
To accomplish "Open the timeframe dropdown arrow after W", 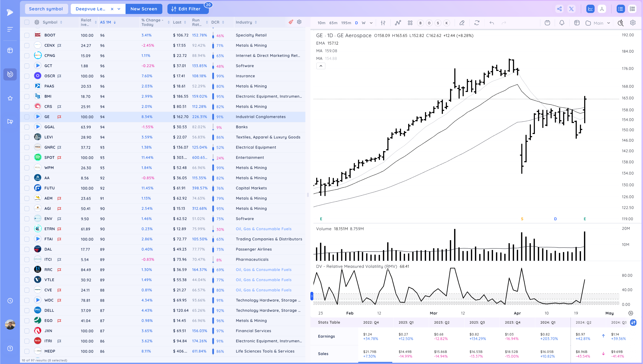I will click(371, 23).
